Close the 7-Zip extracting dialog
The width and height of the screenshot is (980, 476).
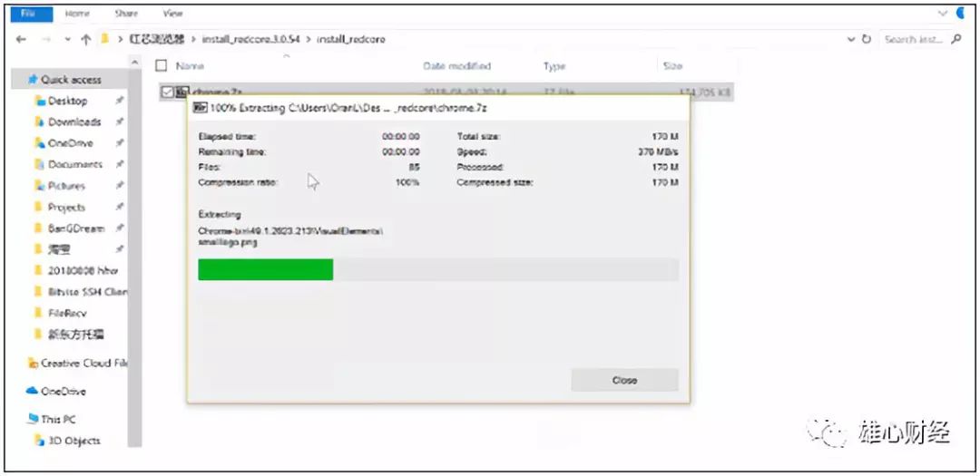[624, 380]
